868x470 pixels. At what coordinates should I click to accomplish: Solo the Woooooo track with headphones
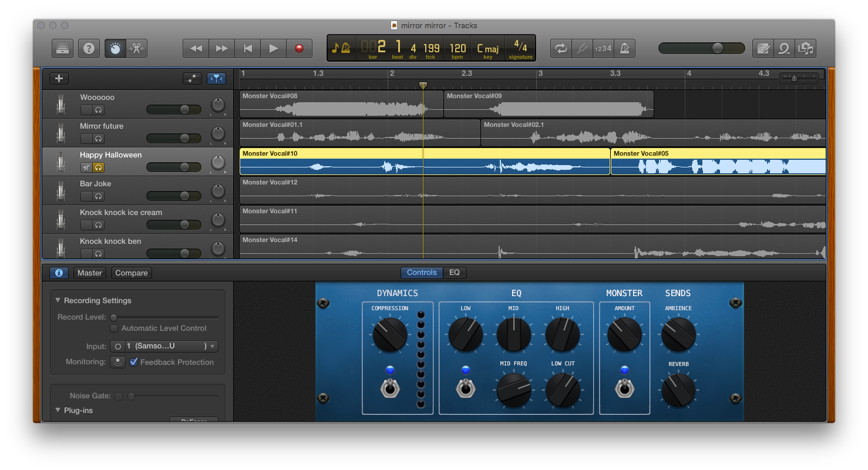pyautogui.click(x=99, y=110)
